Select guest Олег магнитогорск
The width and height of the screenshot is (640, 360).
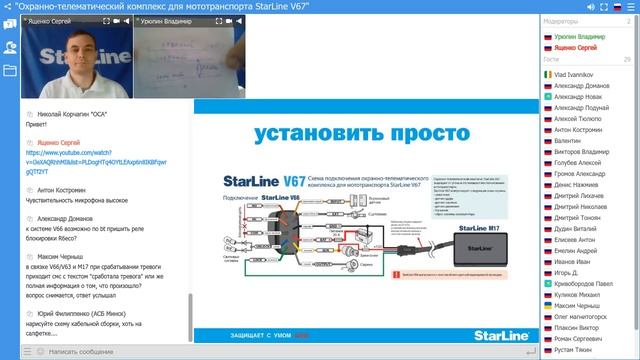pyautogui.click(x=580, y=317)
